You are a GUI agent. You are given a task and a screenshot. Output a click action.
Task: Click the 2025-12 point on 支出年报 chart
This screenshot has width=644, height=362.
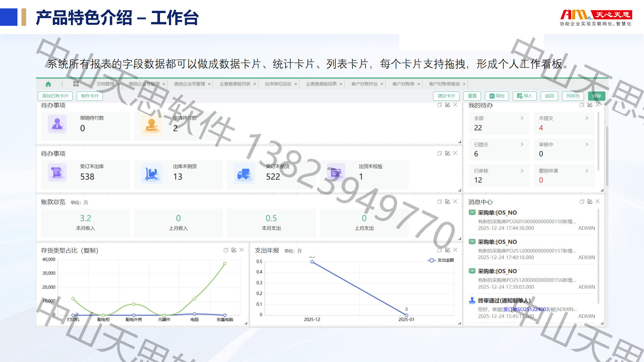[312, 262]
